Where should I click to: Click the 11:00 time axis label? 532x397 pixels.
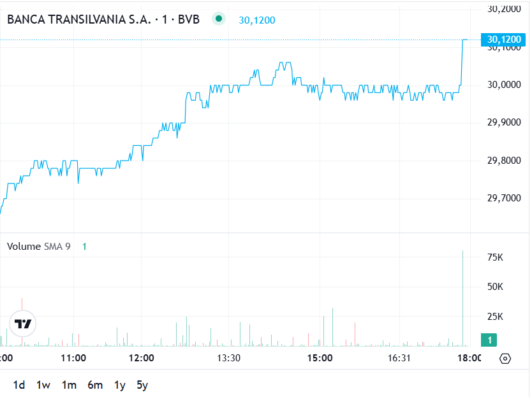(73, 358)
